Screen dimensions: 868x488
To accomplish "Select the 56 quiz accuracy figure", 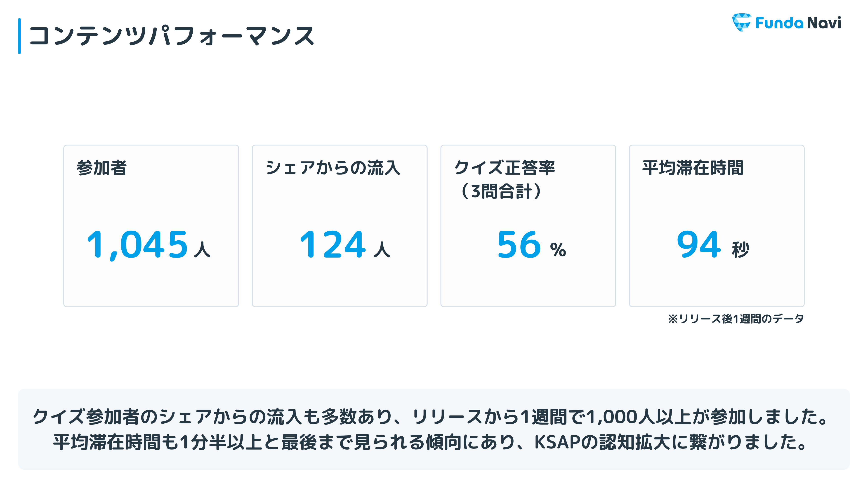I will click(x=519, y=244).
